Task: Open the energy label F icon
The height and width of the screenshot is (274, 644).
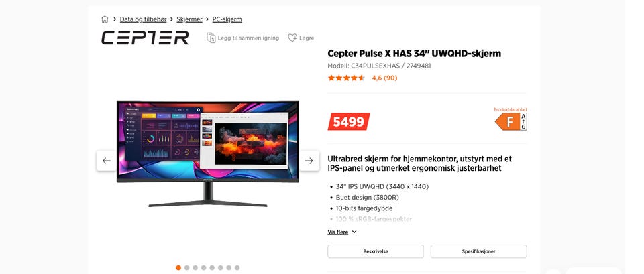Action: pos(511,121)
